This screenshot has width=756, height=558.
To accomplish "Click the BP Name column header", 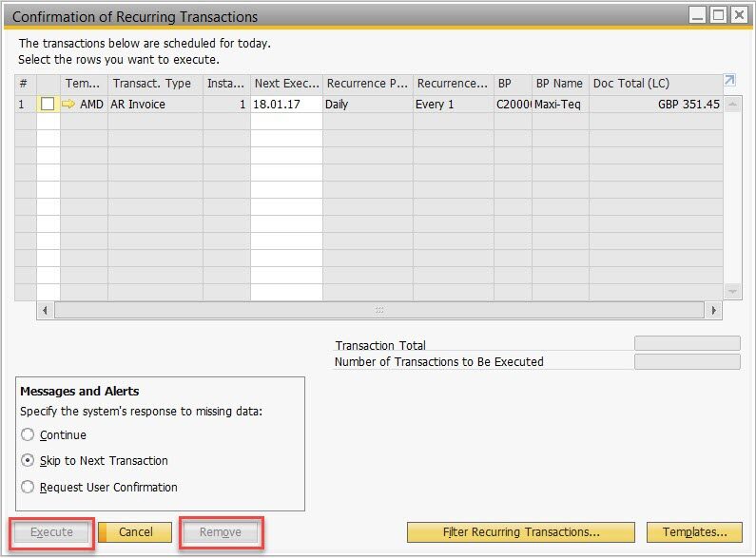I will tap(559, 84).
